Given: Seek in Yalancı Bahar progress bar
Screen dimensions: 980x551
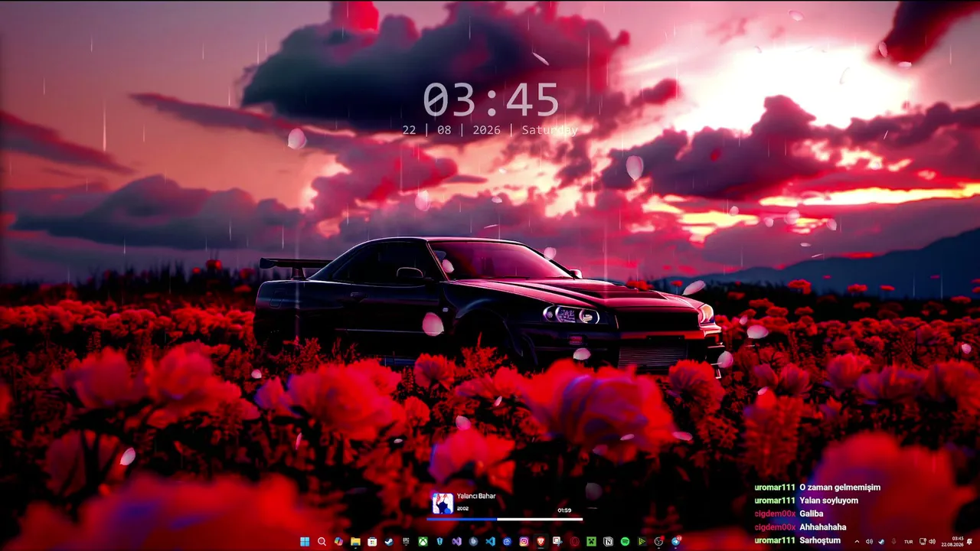Looking at the screenshot, I should tap(505, 519).
